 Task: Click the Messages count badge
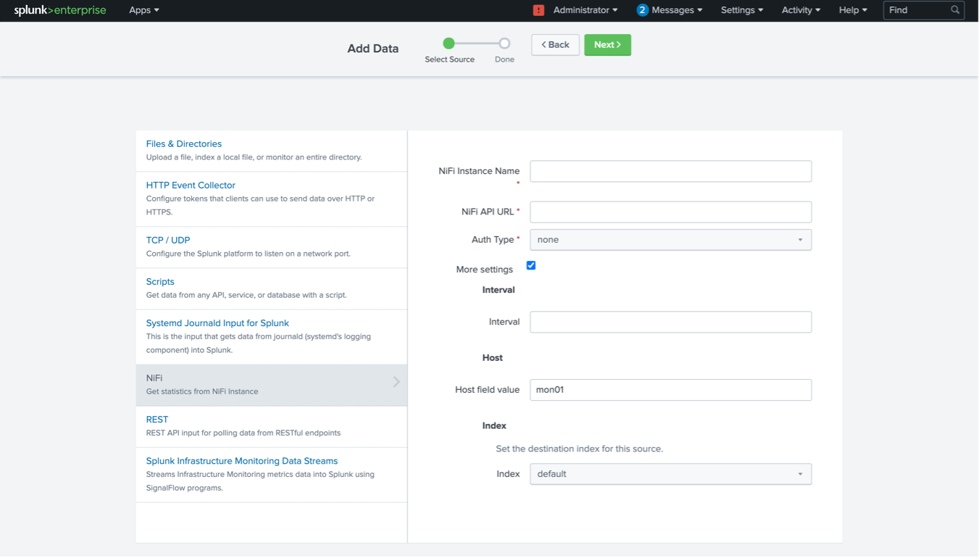pyautogui.click(x=642, y=10)
